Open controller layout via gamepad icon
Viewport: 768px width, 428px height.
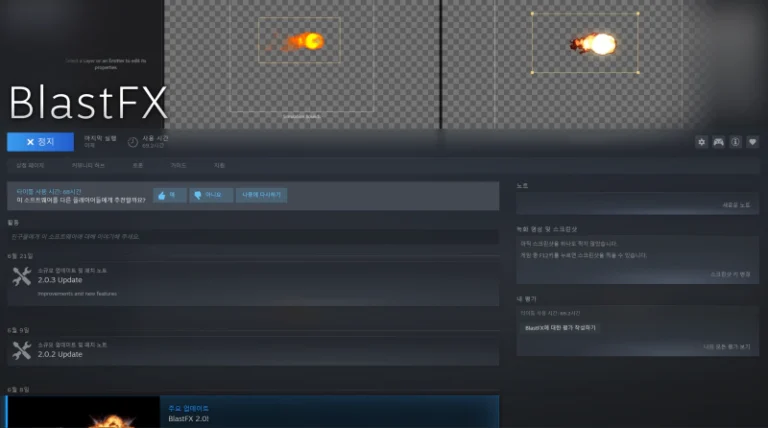tap(719, 142)
